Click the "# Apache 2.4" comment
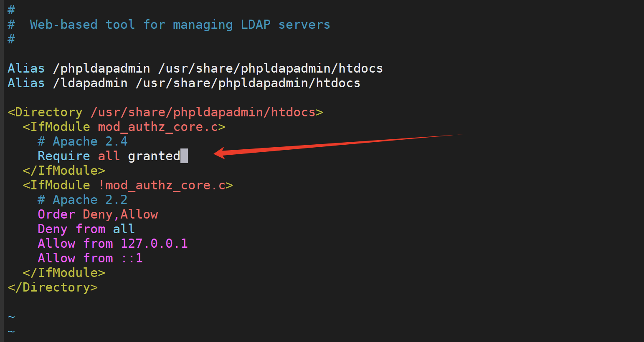 [83, 141]
